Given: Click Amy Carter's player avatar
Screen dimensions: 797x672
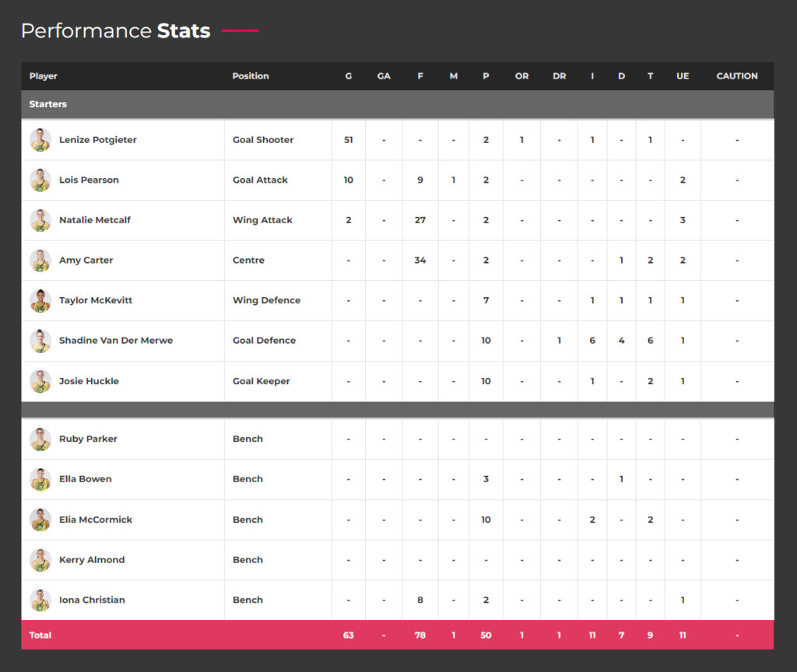Looking at the screenshot, I should [40, 260].
